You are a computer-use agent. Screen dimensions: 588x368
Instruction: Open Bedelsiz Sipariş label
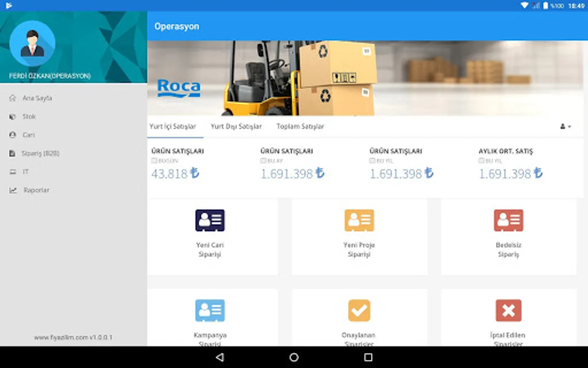coord(508,249)
